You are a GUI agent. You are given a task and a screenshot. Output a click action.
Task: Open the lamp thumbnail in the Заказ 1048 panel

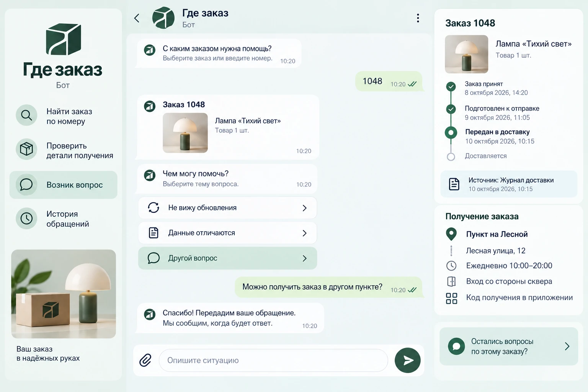coord(466,54)
